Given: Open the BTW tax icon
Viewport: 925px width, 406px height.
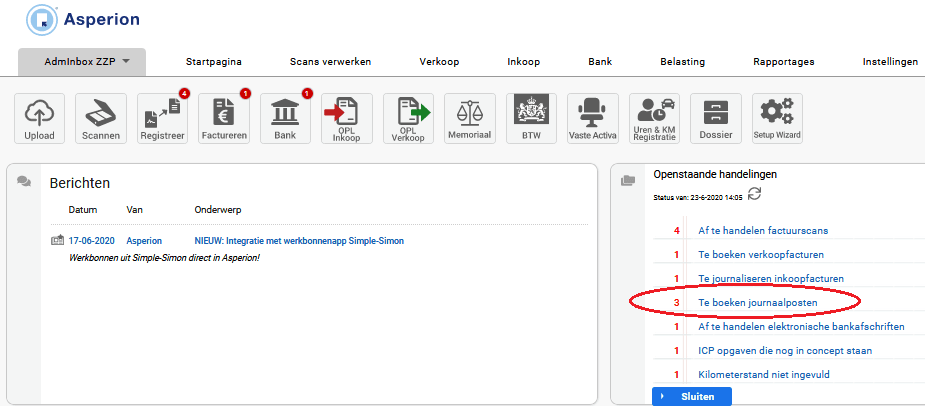Looking at the screenshot, I should (x=532, y=119).
